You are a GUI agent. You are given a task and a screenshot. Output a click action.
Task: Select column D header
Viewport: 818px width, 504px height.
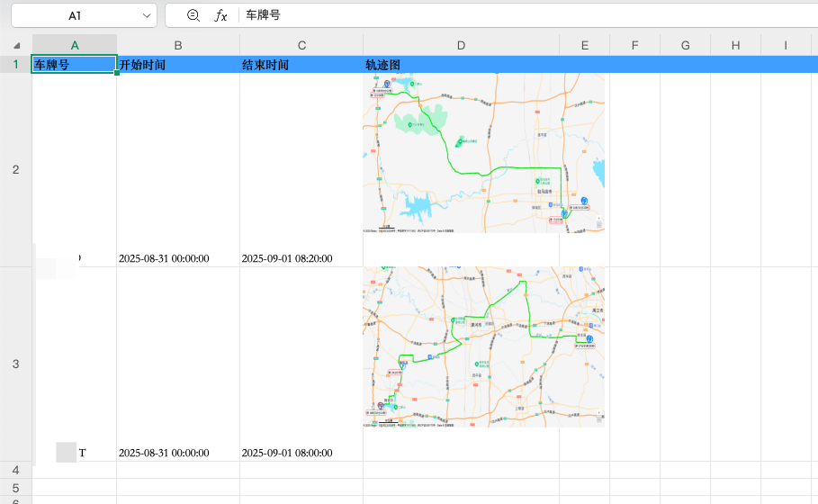click(461, 45)
